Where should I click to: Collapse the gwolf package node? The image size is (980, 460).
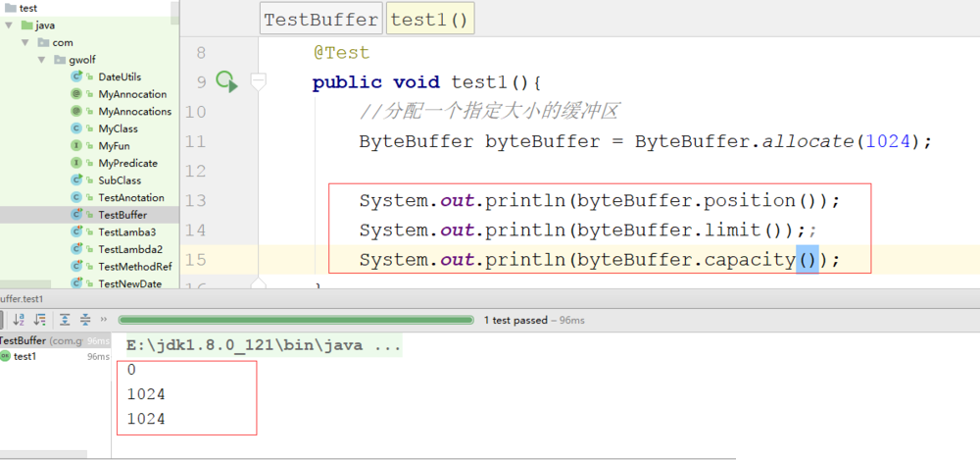(x=43, y=60)
